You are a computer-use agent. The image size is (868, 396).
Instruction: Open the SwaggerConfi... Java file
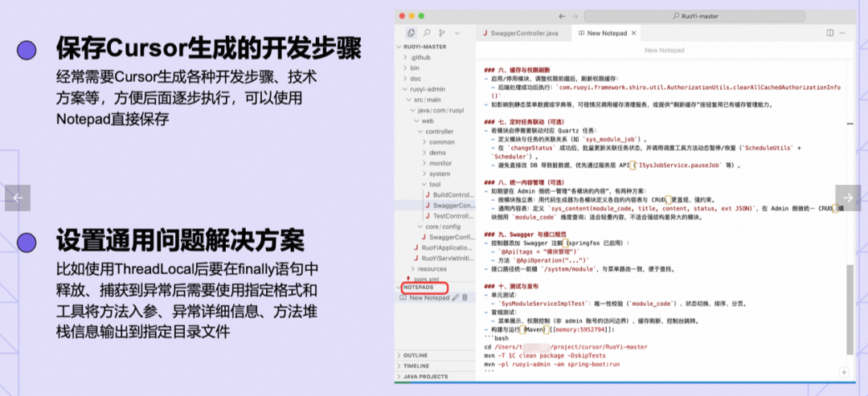[451, 237]
